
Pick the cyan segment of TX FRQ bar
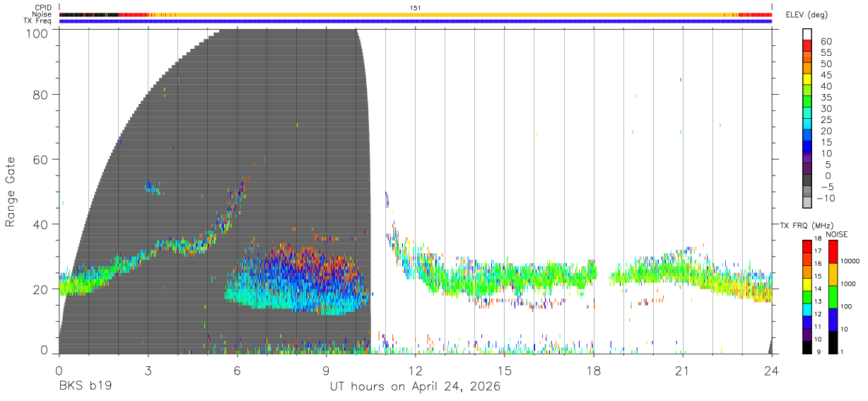click(807, 309)
